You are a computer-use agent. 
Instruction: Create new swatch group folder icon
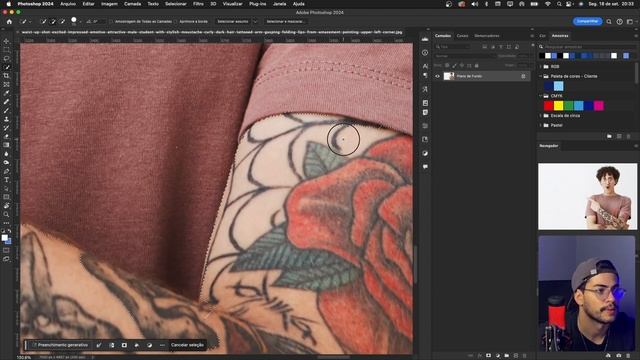pyautogui.click(x=609, y=136)
